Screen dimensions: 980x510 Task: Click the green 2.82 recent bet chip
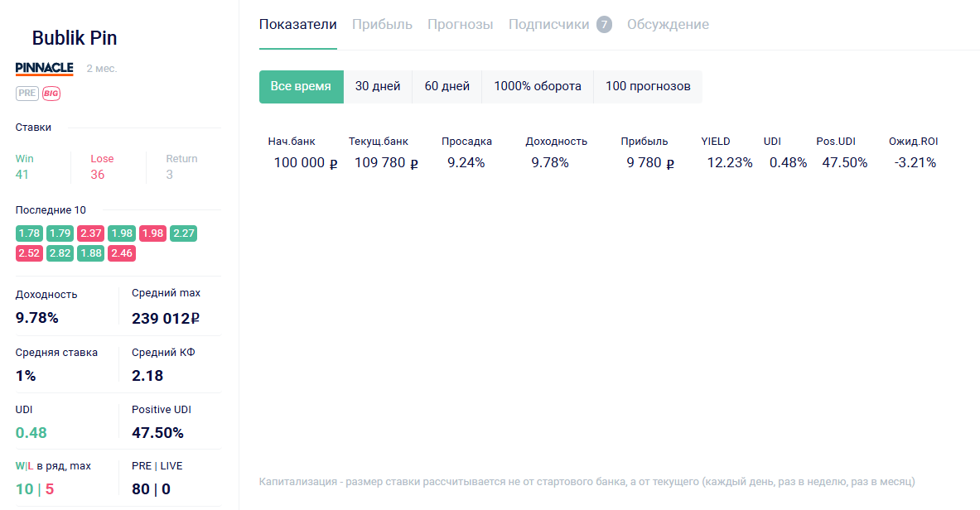[60, 253]
